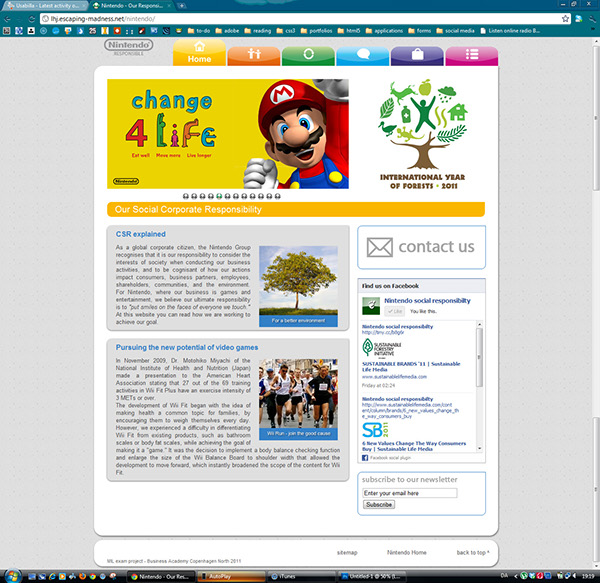This screenshot has height=583, width=600.
Task: Click the Facebook social plugin icon
Action: pos(365,458)
